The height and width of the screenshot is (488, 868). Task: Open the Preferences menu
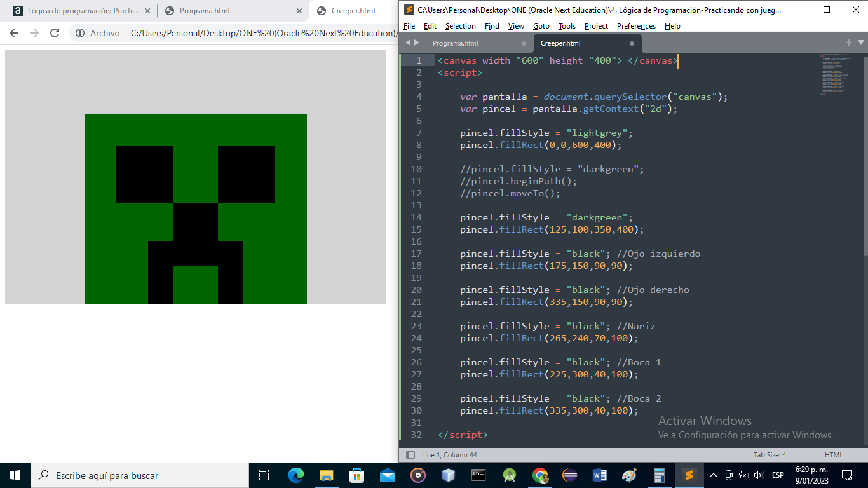636,26
